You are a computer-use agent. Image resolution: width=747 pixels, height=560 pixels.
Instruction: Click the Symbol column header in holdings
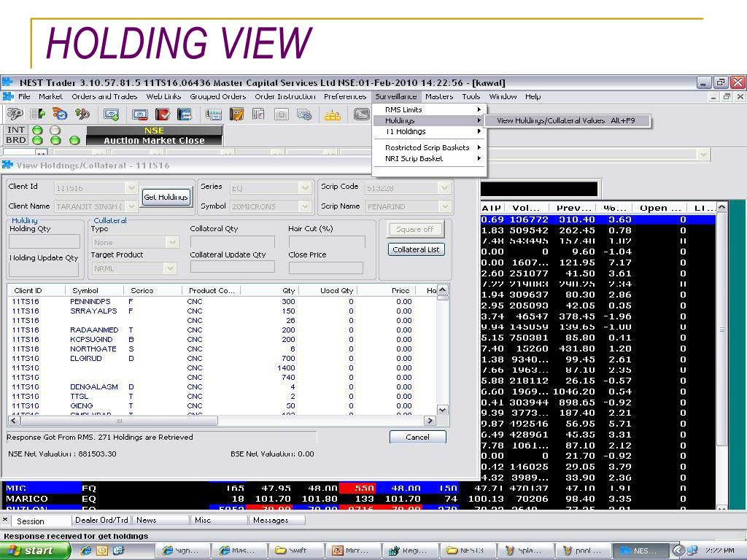(x=94, y=290)
